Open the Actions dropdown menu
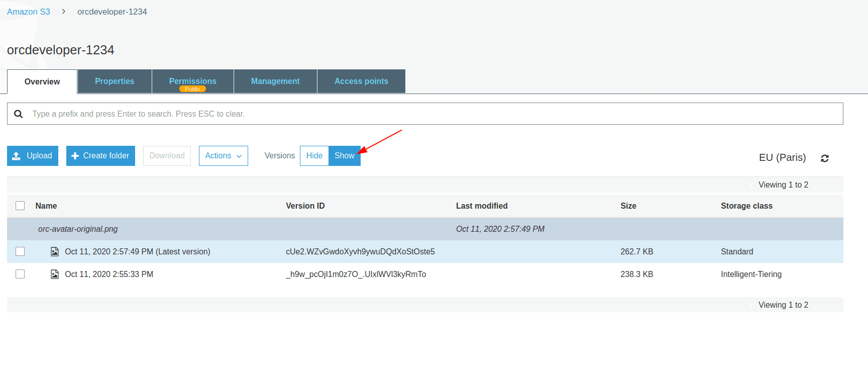 point(224,156)
